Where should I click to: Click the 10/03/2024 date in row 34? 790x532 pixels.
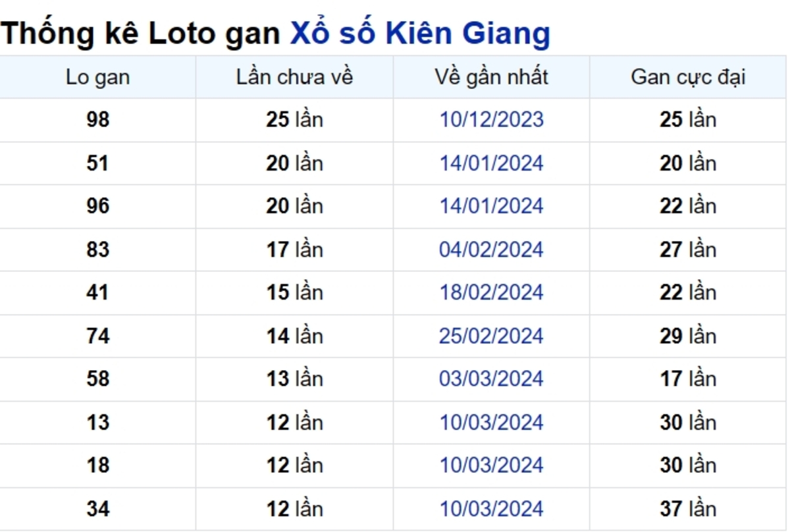(492, 509)
